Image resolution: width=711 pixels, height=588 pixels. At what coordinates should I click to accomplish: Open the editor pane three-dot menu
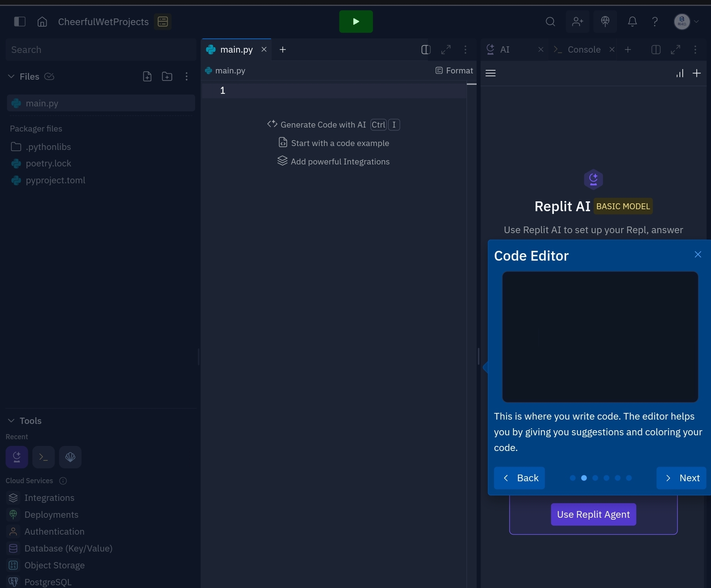pyautogui.click(x=465, y=49)
